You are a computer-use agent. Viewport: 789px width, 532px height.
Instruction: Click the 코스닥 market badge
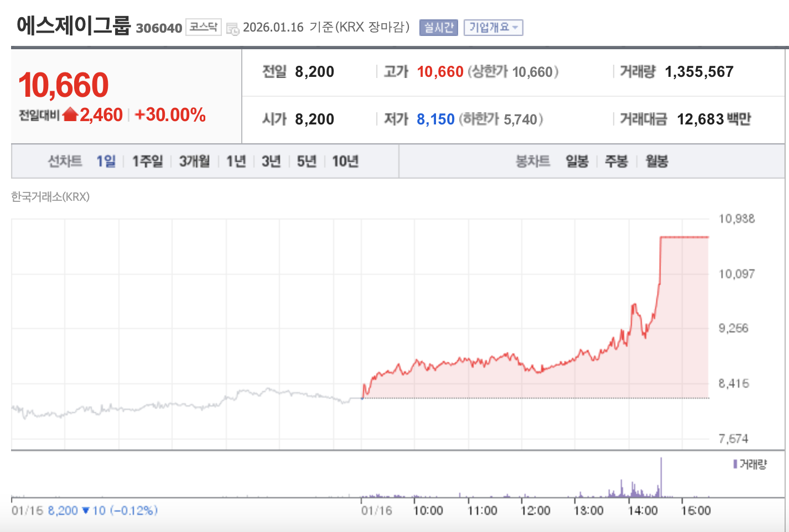tap(203, 27)
